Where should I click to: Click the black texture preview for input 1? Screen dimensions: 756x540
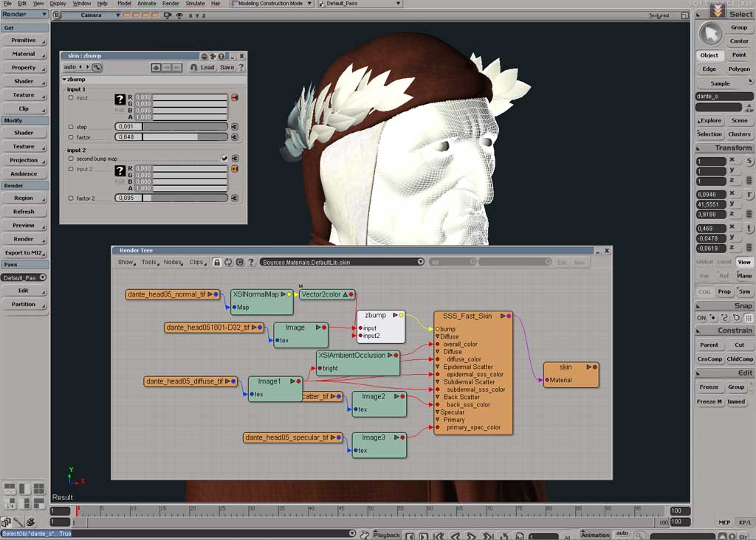120,100
